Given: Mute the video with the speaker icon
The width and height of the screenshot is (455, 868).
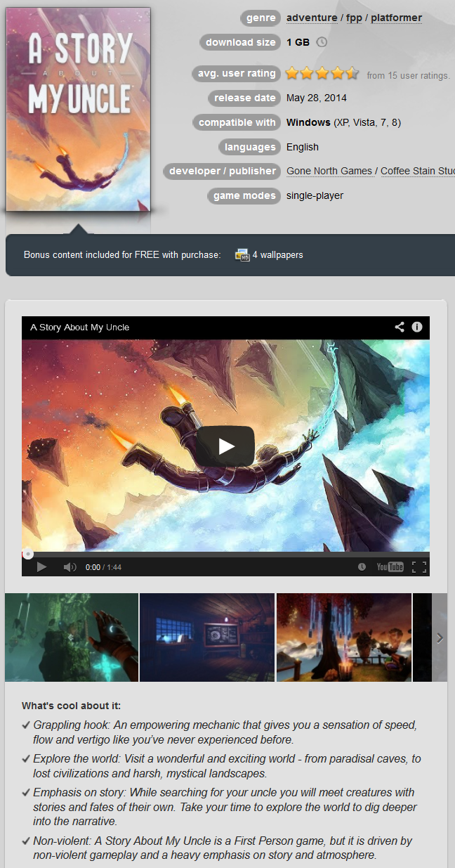Looking at the screenshot, I should coord(70,567).
